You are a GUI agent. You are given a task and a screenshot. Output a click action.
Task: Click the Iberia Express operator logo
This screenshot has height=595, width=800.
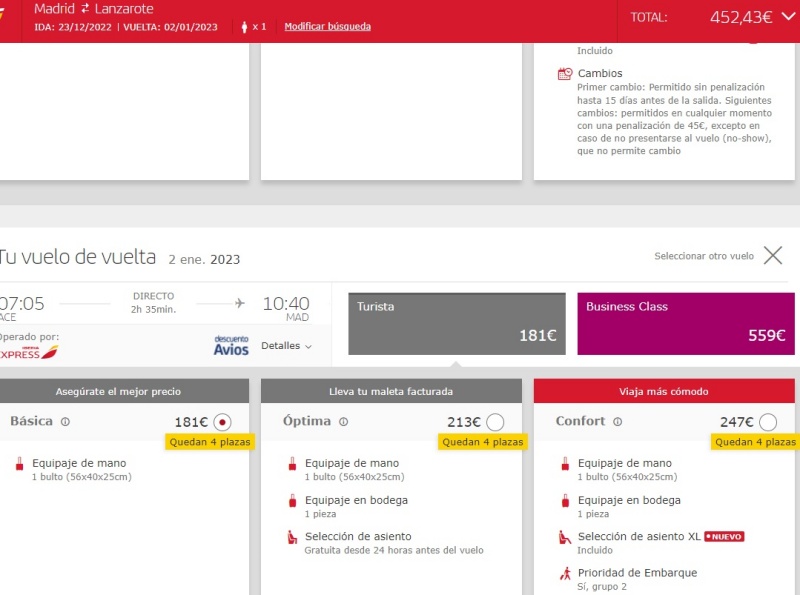[29, 353]
